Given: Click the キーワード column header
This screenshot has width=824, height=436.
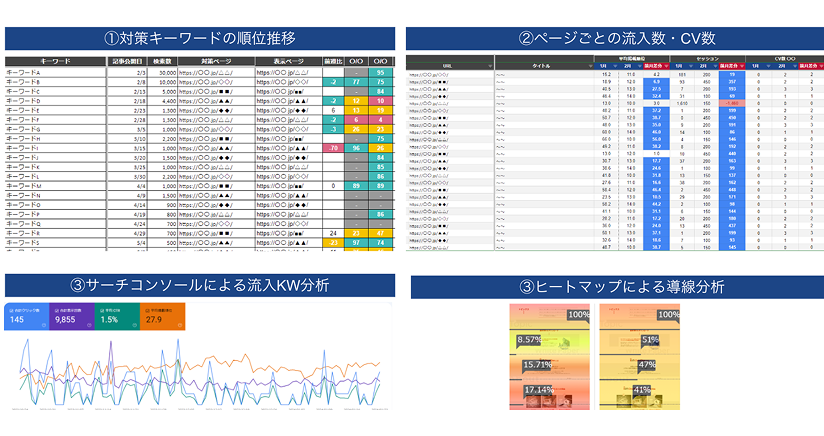Looking at the screenshot, I should click(54, 61).
